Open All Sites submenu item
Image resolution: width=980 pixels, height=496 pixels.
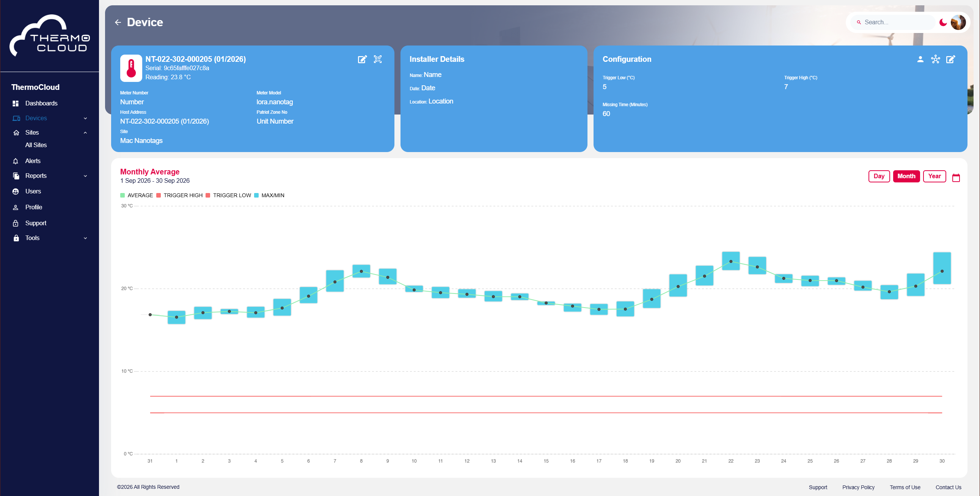point(36,145)
